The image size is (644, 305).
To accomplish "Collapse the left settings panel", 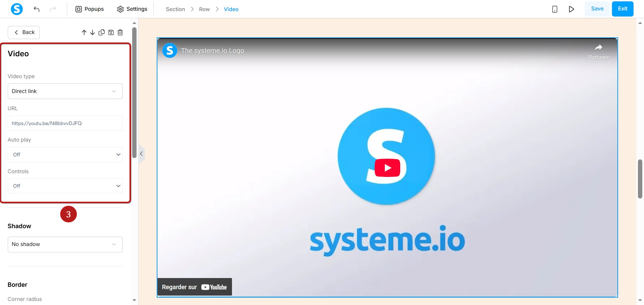I will pyautogui.click(x=142, y=154).
